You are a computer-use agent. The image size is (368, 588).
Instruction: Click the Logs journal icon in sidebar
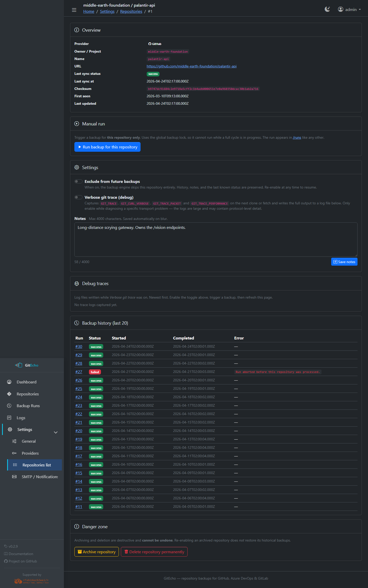pyautogui.click(x=9, y=418)
